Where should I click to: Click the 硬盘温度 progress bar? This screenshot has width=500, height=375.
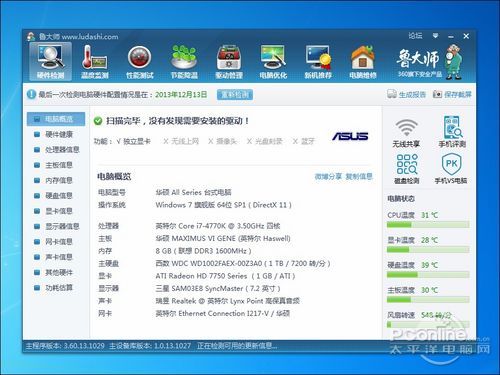428,275
